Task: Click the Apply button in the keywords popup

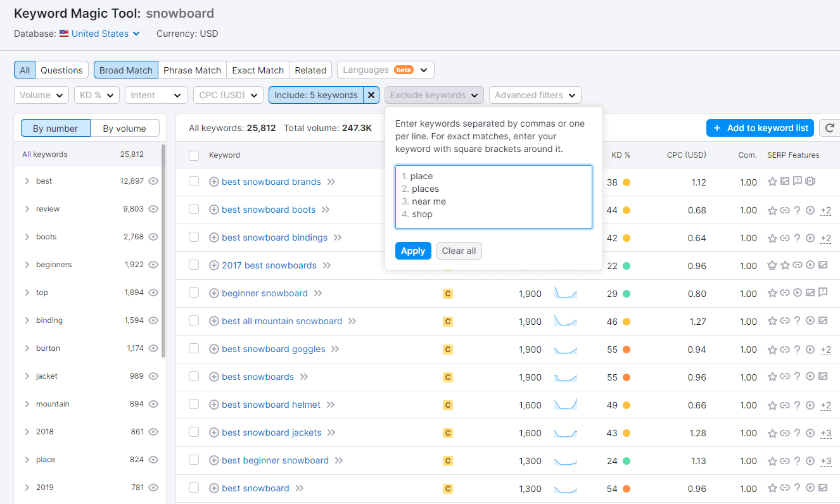Action: 413,251
